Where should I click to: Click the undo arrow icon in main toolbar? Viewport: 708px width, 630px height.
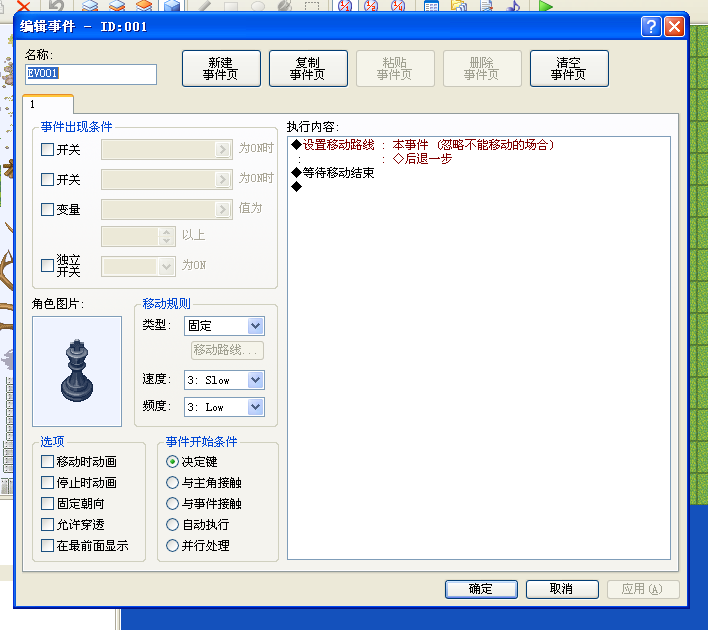coord(56,6)
